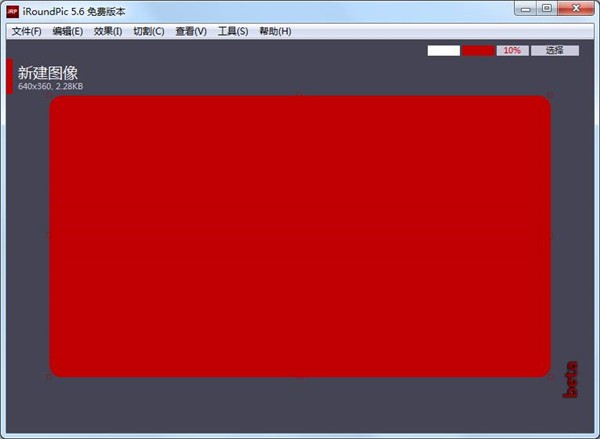Maximize the iRoundPic window
This screenshot has width=600, height=439.
coord(547,8)
